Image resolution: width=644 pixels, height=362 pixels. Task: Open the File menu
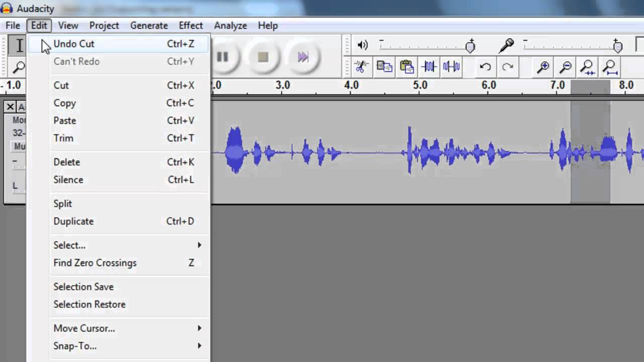click(x=13, y=25)
